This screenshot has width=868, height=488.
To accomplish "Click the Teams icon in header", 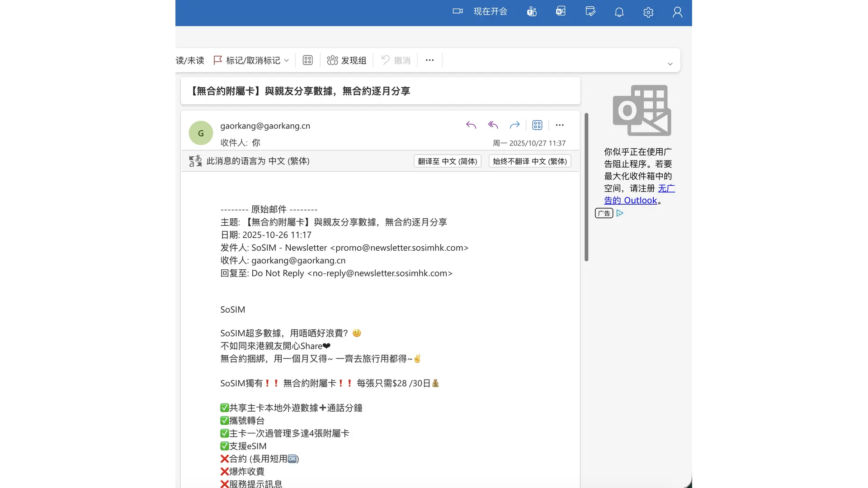I will coord(532,12).
